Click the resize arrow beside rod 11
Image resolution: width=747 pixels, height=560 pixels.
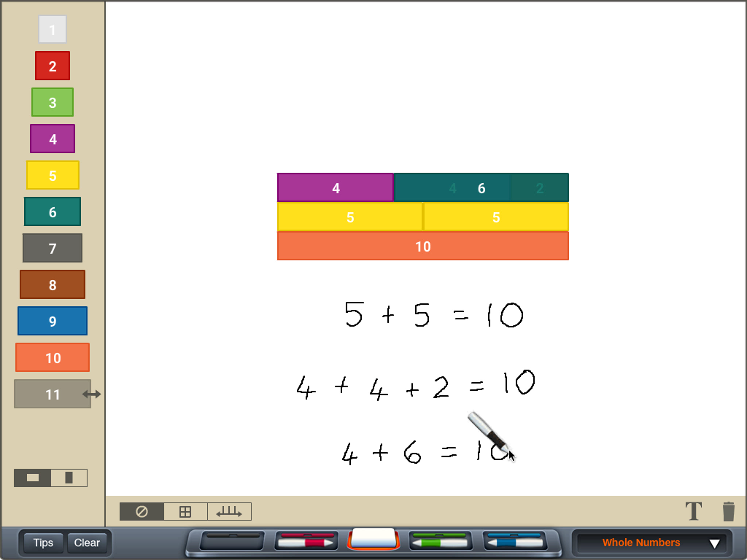[92, 394]
